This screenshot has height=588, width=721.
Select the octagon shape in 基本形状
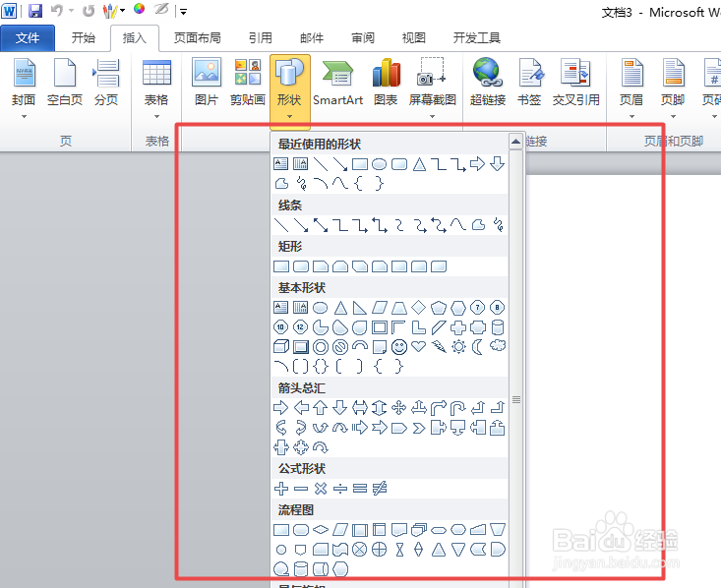click(x=498, y=307)
